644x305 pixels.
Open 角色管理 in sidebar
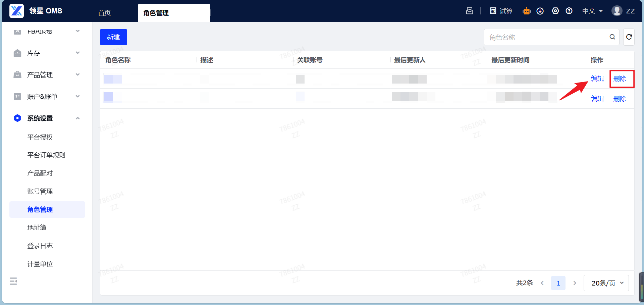click(x=47, y=209)
